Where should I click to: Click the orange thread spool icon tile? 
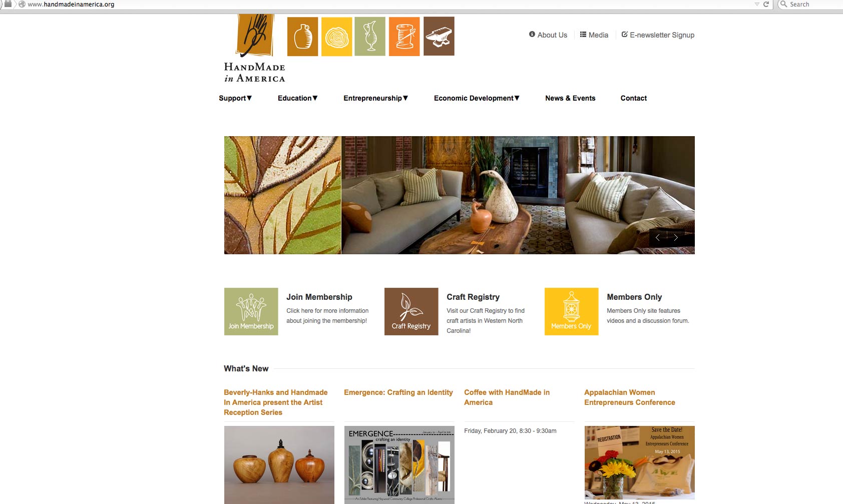click(x=404, y=37)
